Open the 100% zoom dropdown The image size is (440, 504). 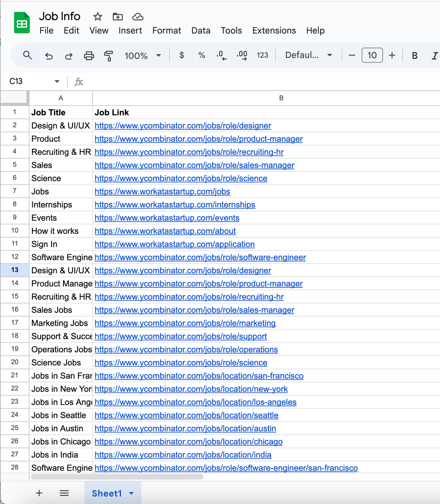pos(143,56)
